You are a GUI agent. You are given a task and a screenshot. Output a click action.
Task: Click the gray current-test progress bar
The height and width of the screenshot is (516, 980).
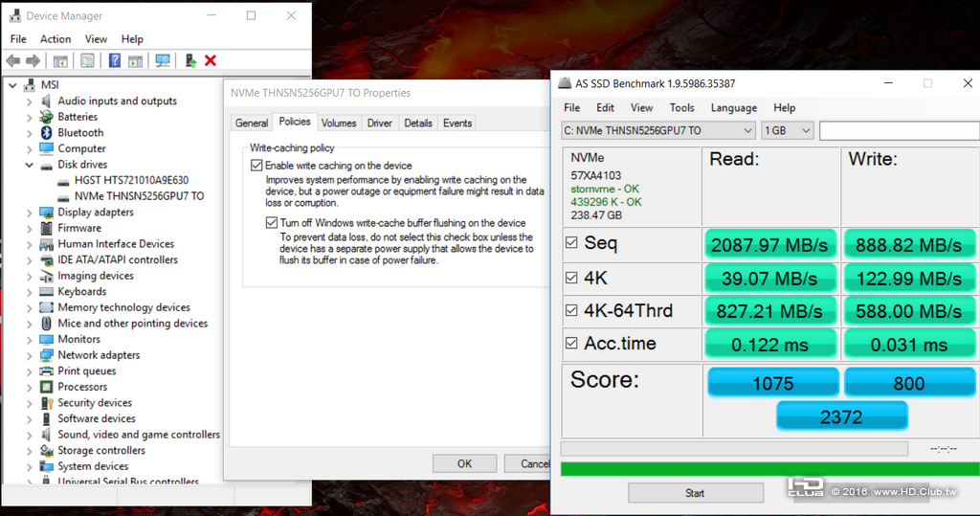[734, 448]
